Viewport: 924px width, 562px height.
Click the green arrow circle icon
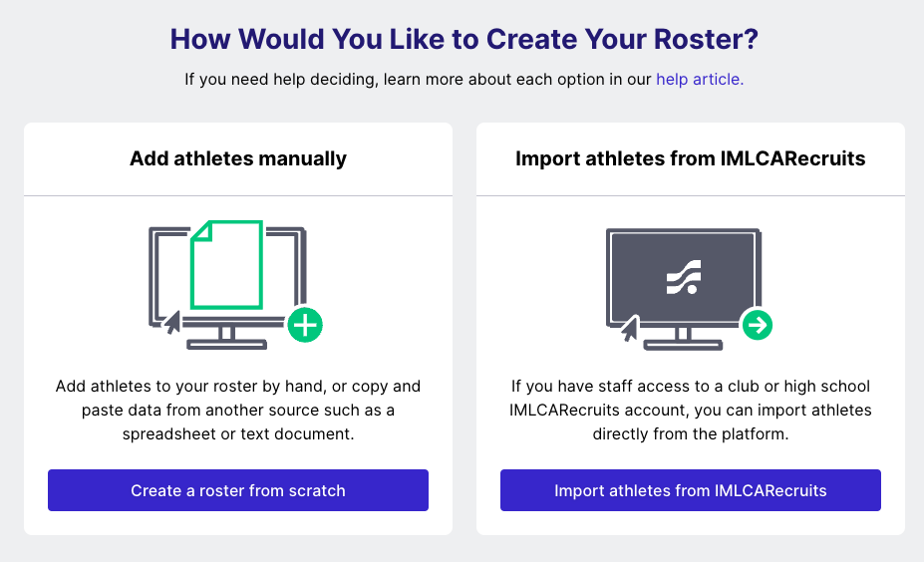[x=758, y=325]
